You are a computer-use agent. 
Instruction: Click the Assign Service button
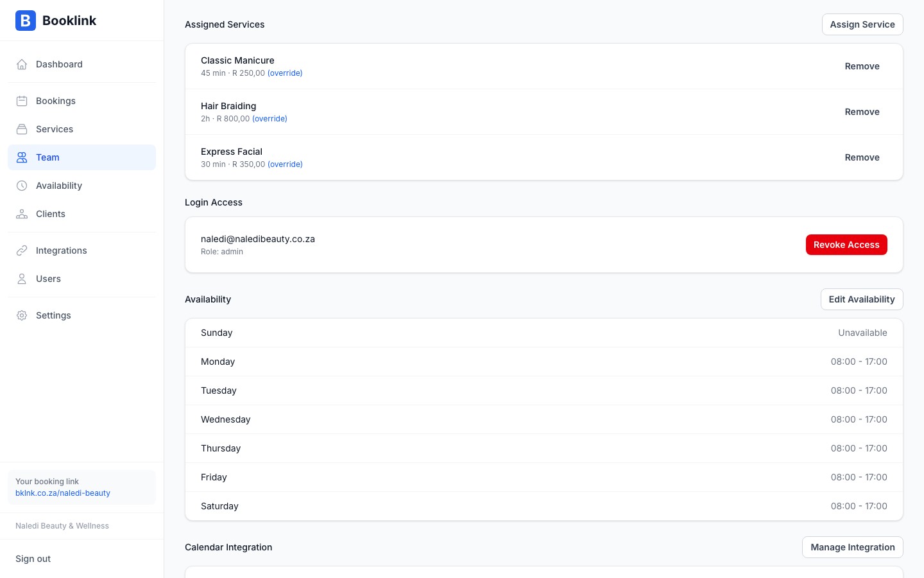pyautogui.click(x=862, y=24)
